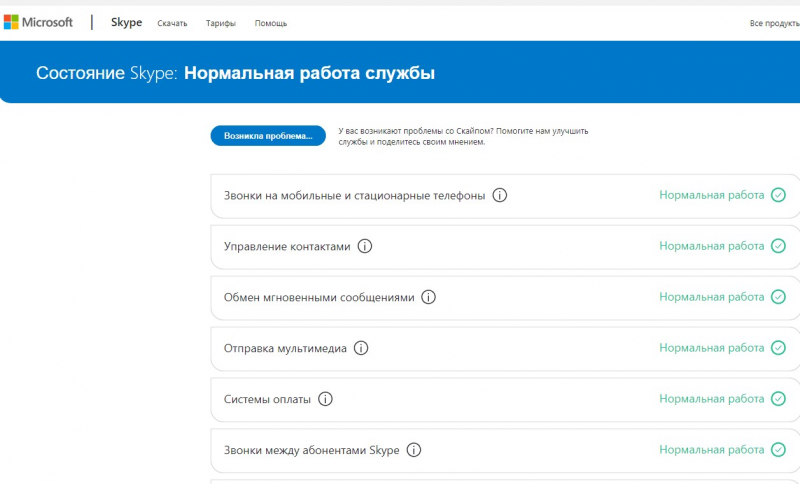Click the Microsoft logo
This screenshot has height=484, width=800.
tap(38, 22)
